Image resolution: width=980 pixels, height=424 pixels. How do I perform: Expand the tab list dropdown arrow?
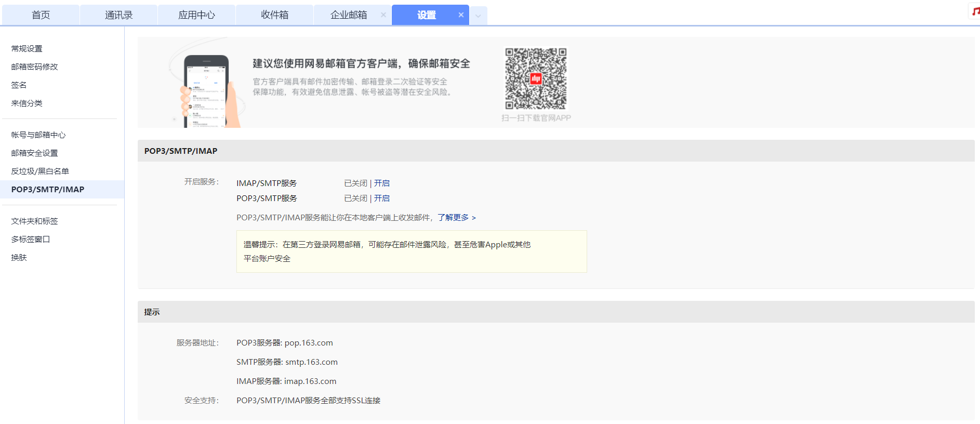pyautogui.click(x=478, y=16)
